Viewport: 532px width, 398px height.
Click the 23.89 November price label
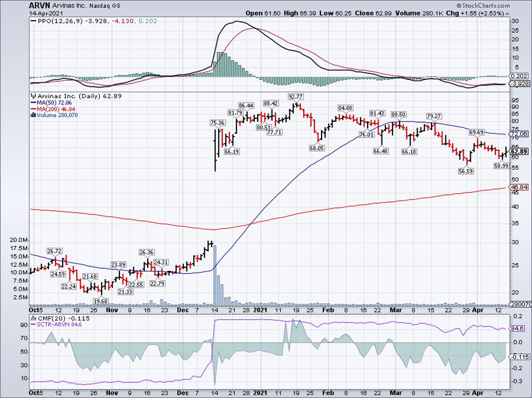(x=118, y=265)
